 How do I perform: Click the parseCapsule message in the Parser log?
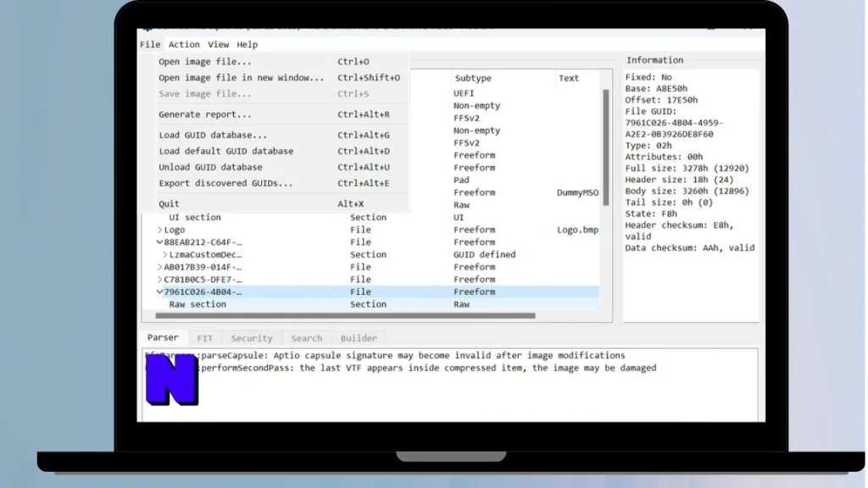[385, 355]
